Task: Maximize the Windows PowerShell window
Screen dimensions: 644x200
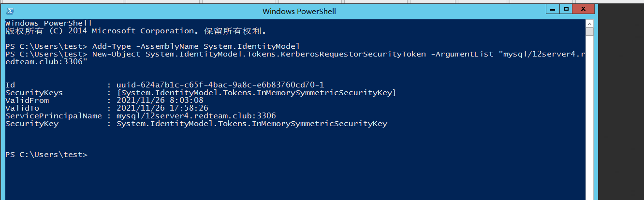Action: click(566, 9)
